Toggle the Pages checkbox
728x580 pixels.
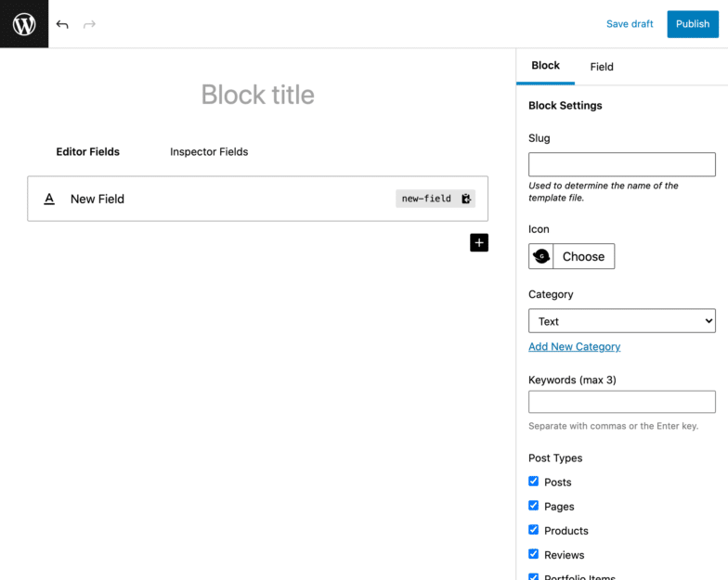point(534,506)
